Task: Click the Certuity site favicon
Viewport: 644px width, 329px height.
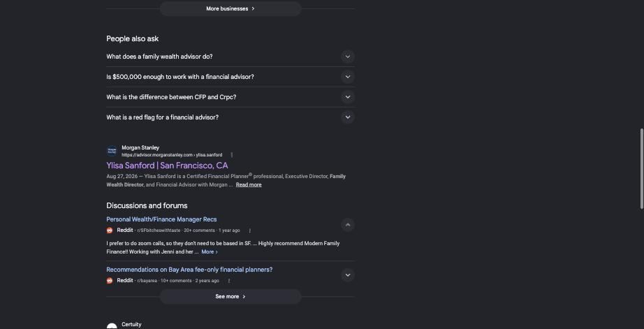Action: [x=112, y=326]
